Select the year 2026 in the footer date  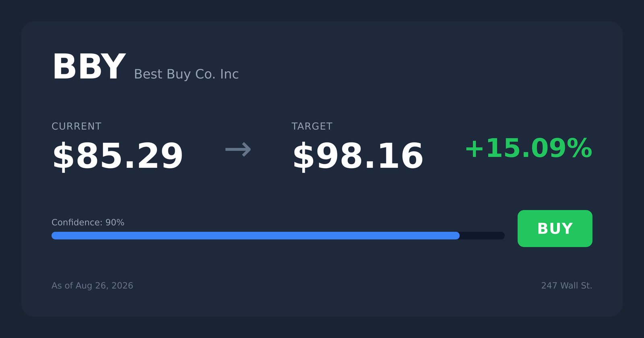click(122, 286)
